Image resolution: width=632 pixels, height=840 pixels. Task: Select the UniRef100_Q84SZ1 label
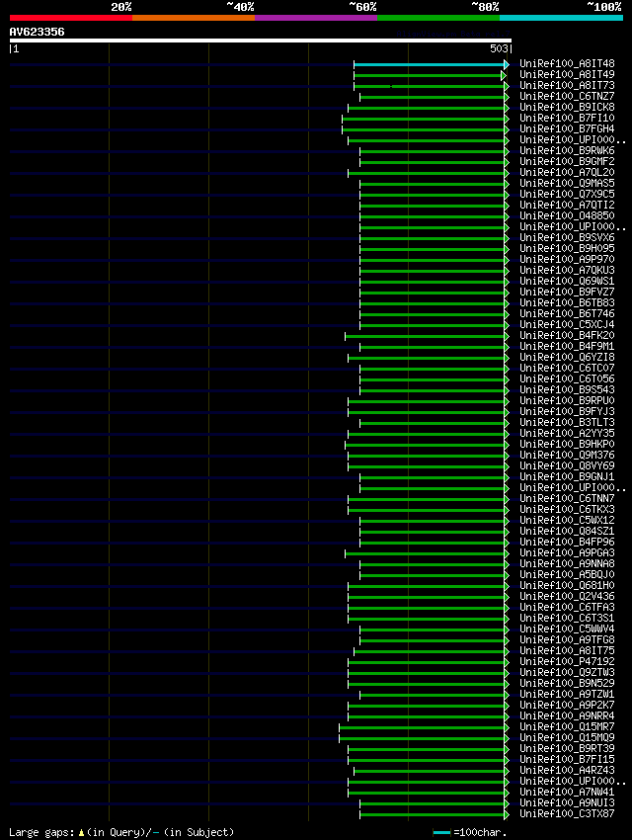pyautogui.click(x=567, y=531)
